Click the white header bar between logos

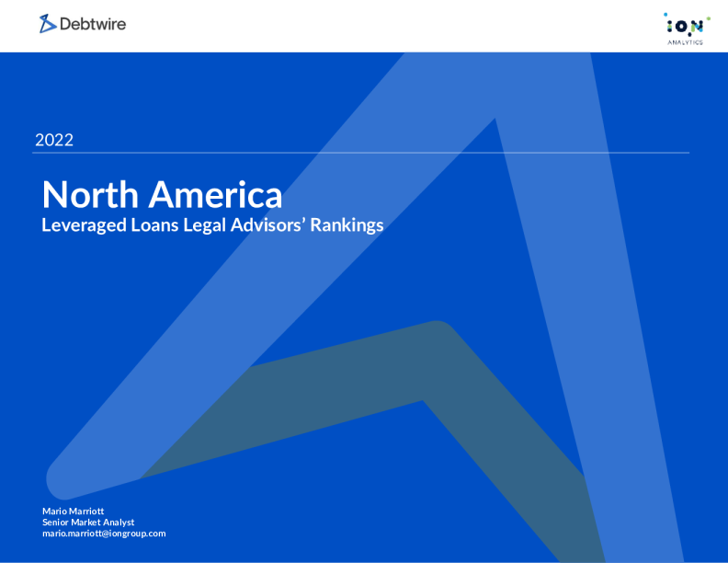pyautogui.click(x=368, y=26)
